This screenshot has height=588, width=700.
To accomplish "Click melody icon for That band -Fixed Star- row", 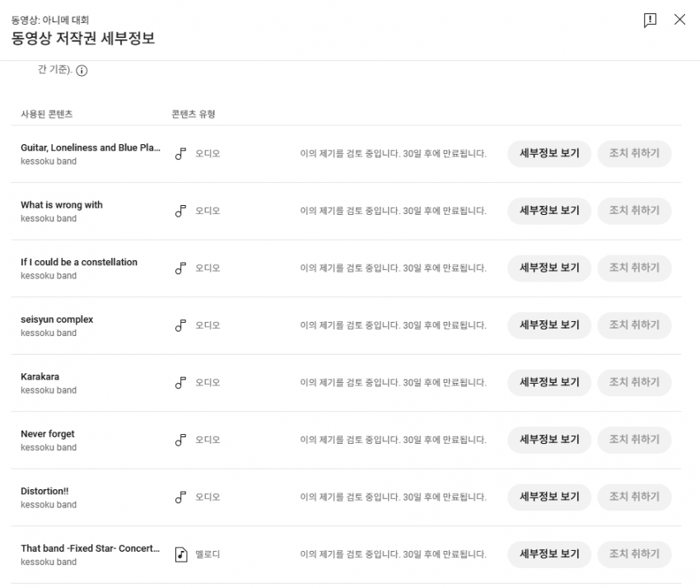I will (x=181, y=554).
